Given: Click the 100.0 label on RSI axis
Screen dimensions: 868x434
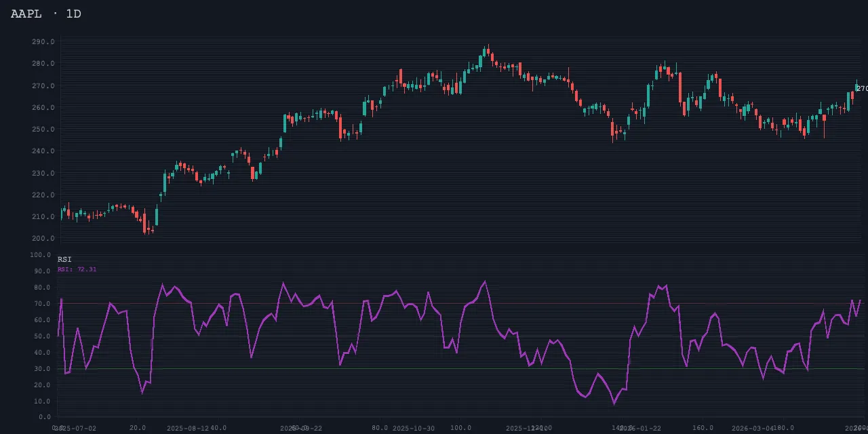Looking at the screenshot, I should click(x=41, y=256).
